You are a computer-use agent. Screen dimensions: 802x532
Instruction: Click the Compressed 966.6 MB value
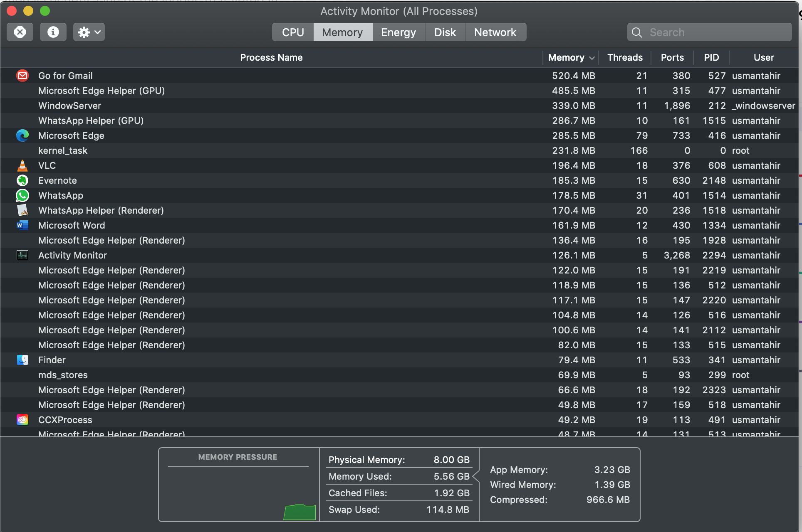tap(608, 500)
